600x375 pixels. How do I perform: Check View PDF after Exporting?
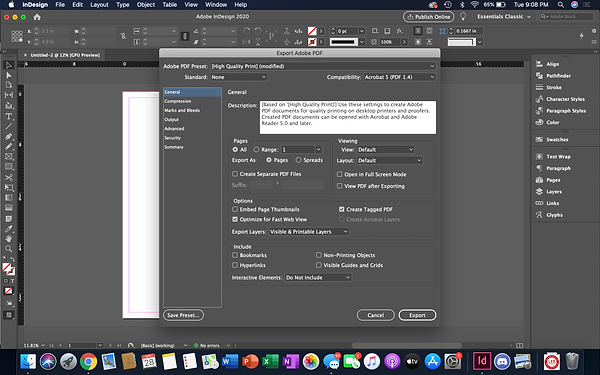coord(339,186)
